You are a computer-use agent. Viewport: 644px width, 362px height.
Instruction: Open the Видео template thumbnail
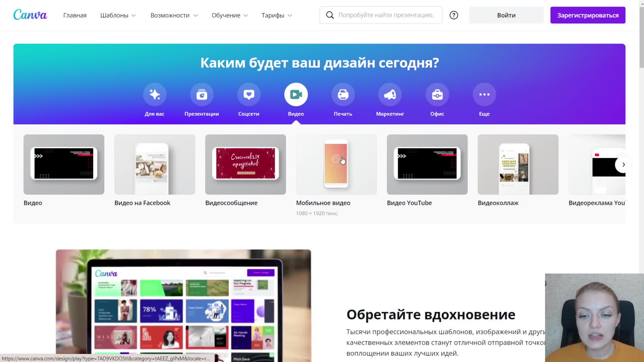click(x=64, y=165)
